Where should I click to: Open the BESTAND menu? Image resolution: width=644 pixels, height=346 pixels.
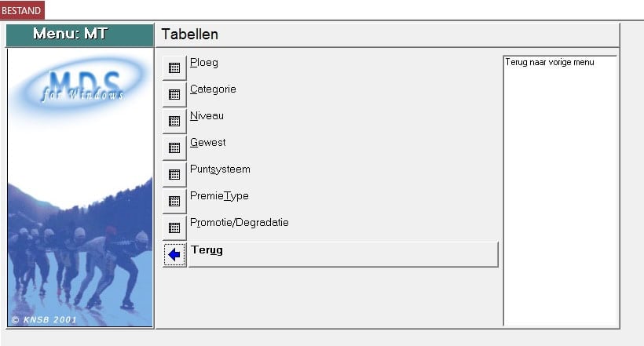(x=22, y=10)
